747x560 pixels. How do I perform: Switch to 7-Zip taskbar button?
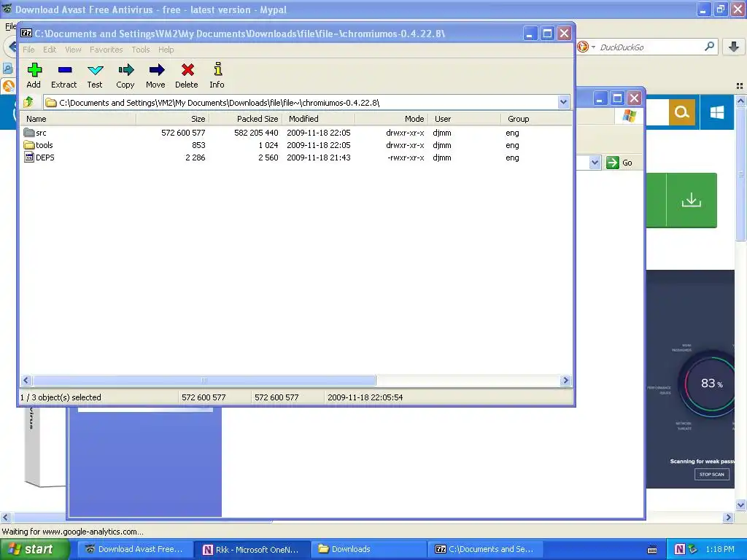(x=485, y=550)
